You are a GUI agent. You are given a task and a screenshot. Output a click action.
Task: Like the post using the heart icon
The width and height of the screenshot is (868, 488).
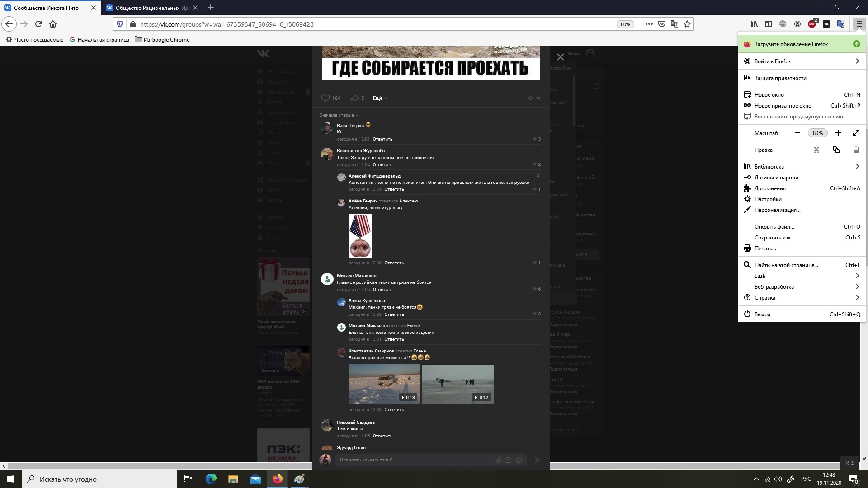325,98
